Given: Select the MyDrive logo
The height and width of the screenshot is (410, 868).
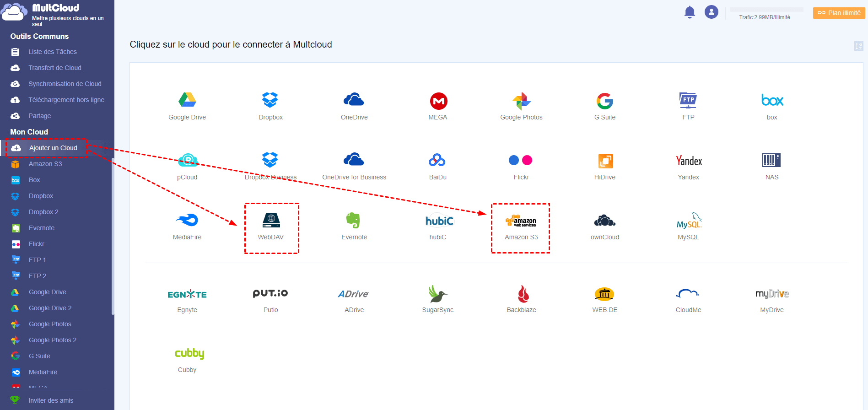Looking at the screenshot, I should click(x=772, y=294).
